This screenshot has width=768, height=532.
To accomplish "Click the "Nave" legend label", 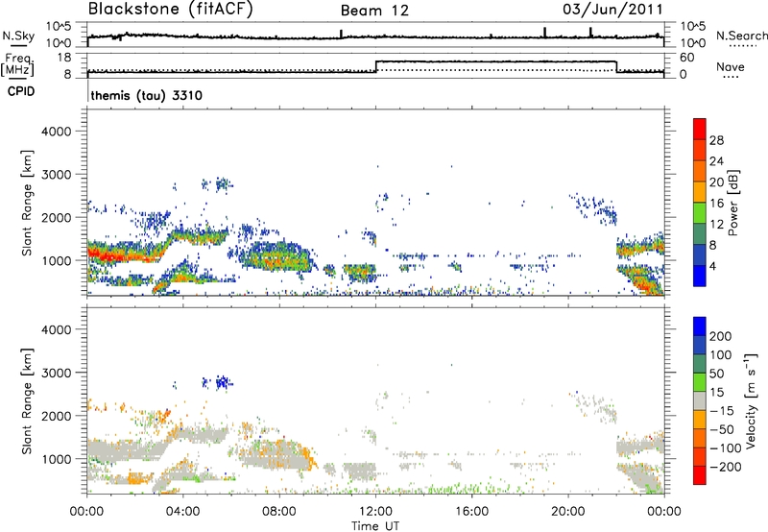I will [731, 67].
